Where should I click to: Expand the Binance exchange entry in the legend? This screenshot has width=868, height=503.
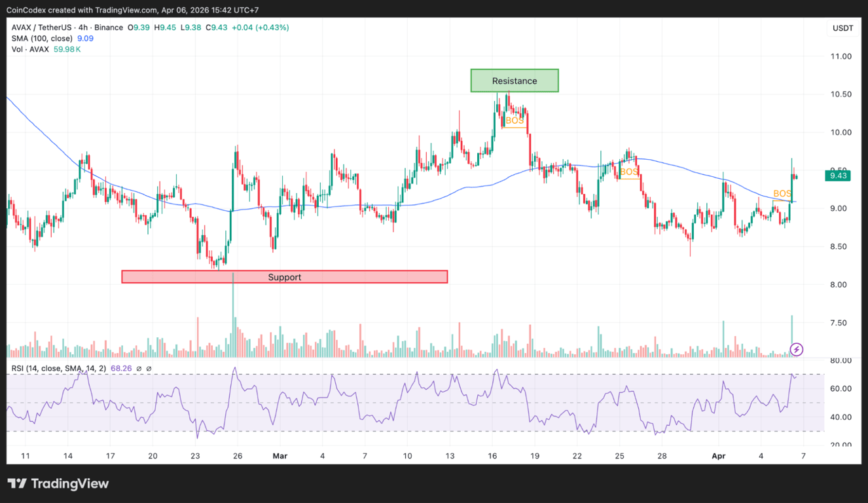click(x=108, y=28)
